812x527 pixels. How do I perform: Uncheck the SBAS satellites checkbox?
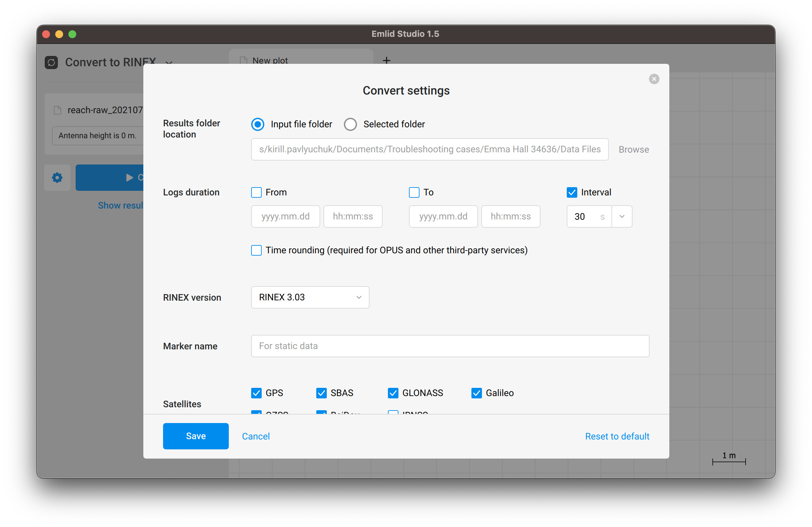point(321,393)
